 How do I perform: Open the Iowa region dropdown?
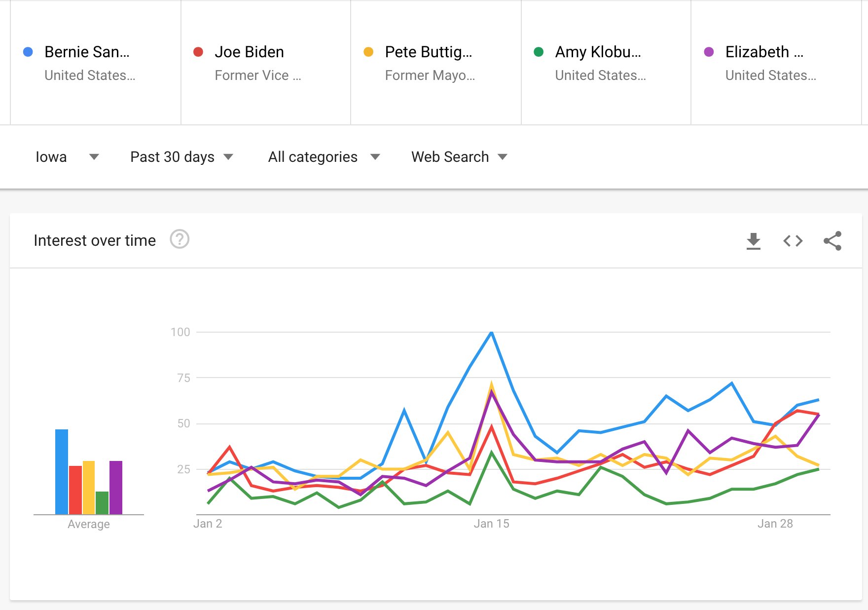(67, 157)
